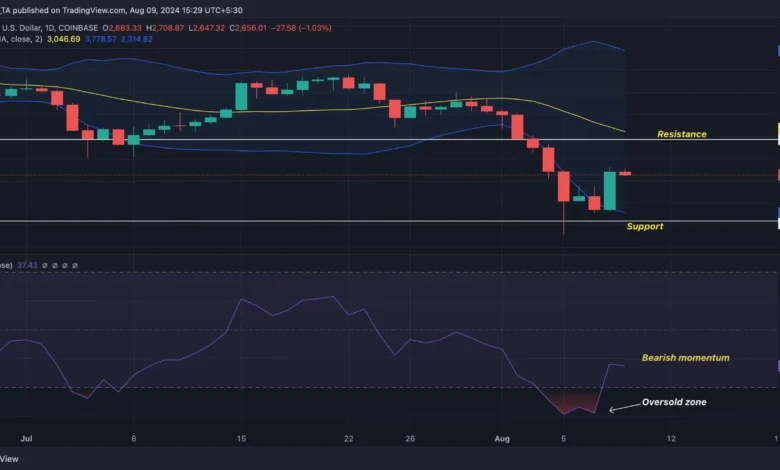780x470 pixels.
Task: Click the yellow price tag on right edge
Action: pyautogui.click(x=777, y=133)
